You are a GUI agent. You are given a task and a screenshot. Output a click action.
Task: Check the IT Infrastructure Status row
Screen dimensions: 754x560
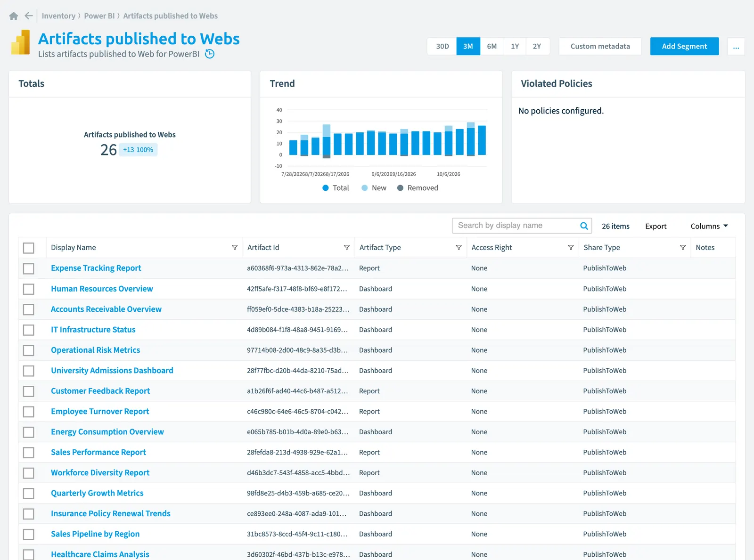pyautogui.click(x=29, y=330)
